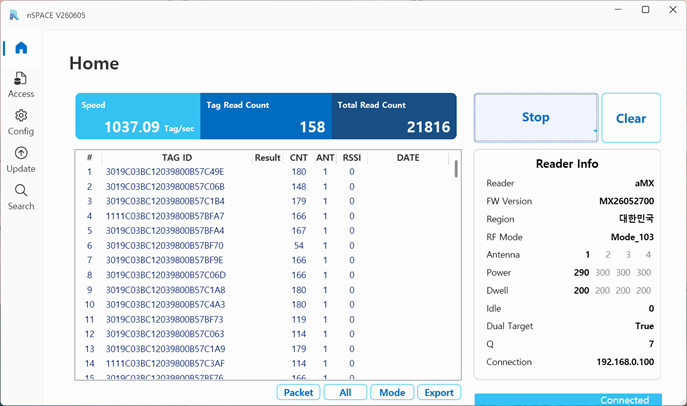Open the Access page icon
Screen dimensions: 687x406
[x=21, y=78]
